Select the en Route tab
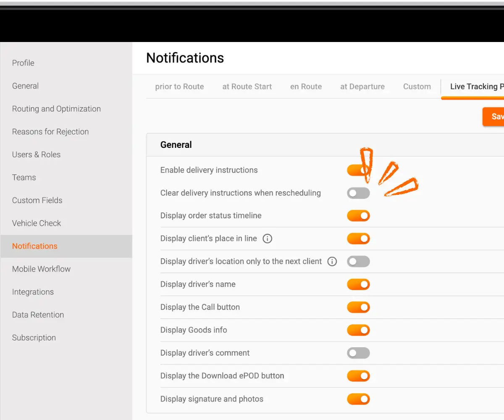 pos(306,87)
